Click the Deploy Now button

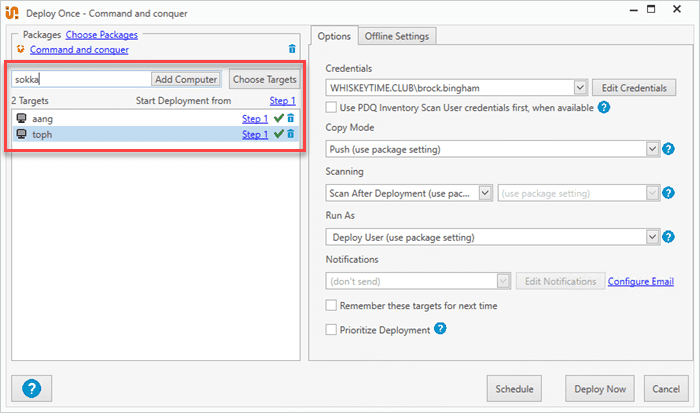(x=600, y=388)
